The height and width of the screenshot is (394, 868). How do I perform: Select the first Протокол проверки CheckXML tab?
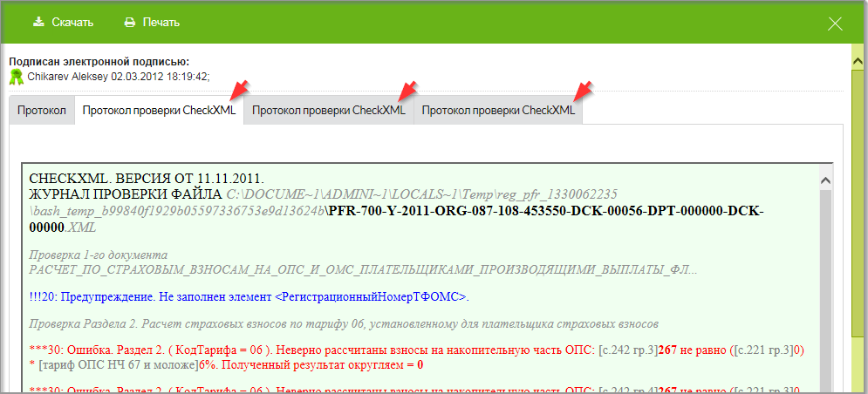point(159,111)
